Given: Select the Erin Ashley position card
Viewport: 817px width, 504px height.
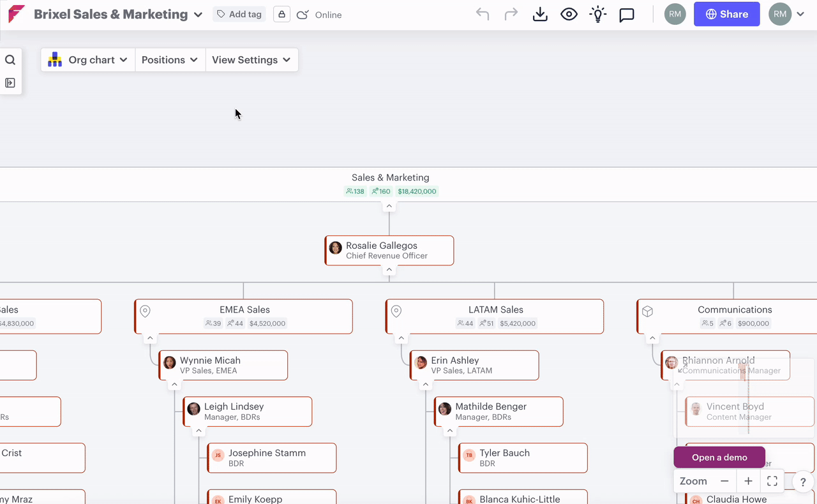Looking at the screenshot, I should coord(474,365).
